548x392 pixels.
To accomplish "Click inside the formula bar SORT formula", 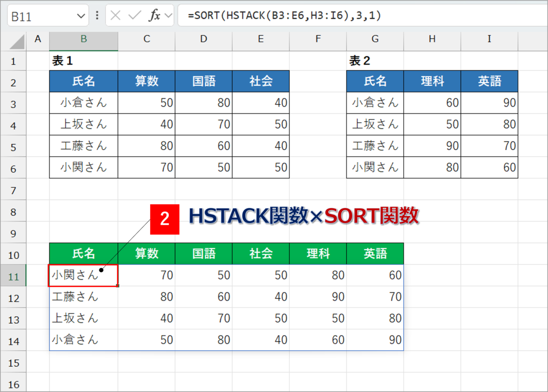I will point(284,16).
